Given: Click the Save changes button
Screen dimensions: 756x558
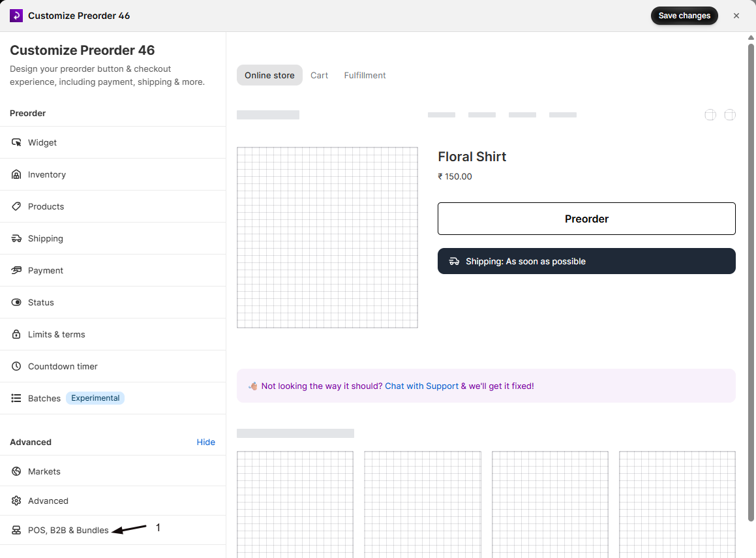Looking at the screenshot, I should pyautogui.click(x=684, y=16).
